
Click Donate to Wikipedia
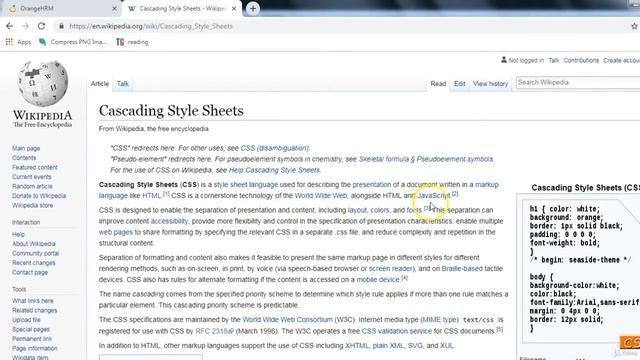tap(39, 196)
